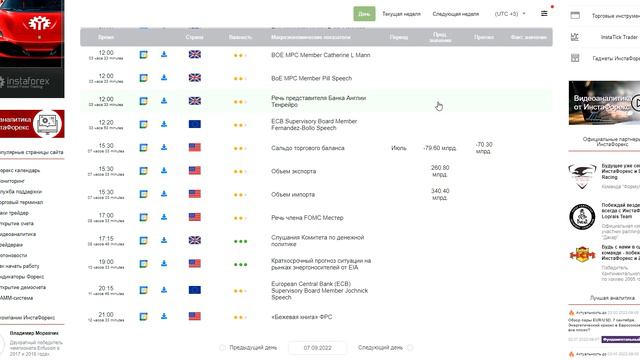Select the День tab
This screenshot has height=360, width=640.
[x=364, y=14]
